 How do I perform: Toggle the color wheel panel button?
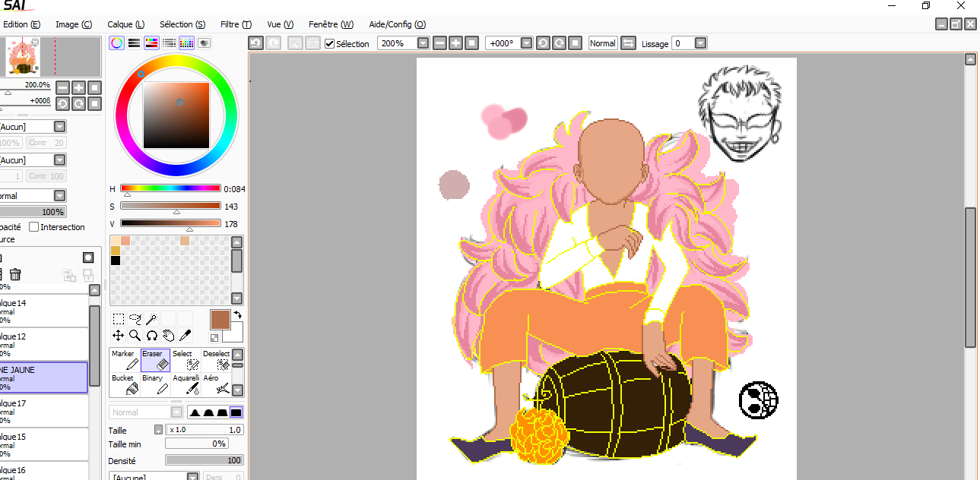pos(116,43)
